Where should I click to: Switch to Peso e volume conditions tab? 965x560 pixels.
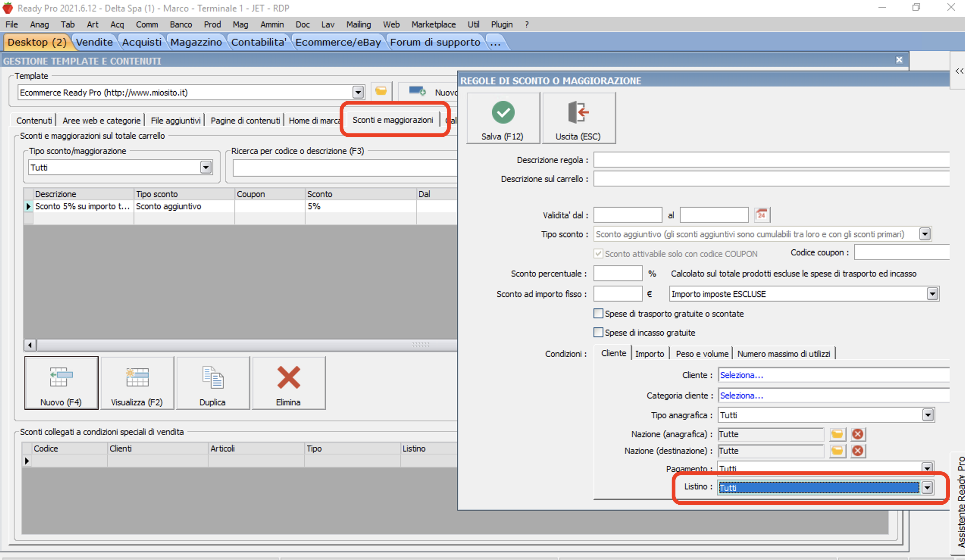tap(702, 354)
